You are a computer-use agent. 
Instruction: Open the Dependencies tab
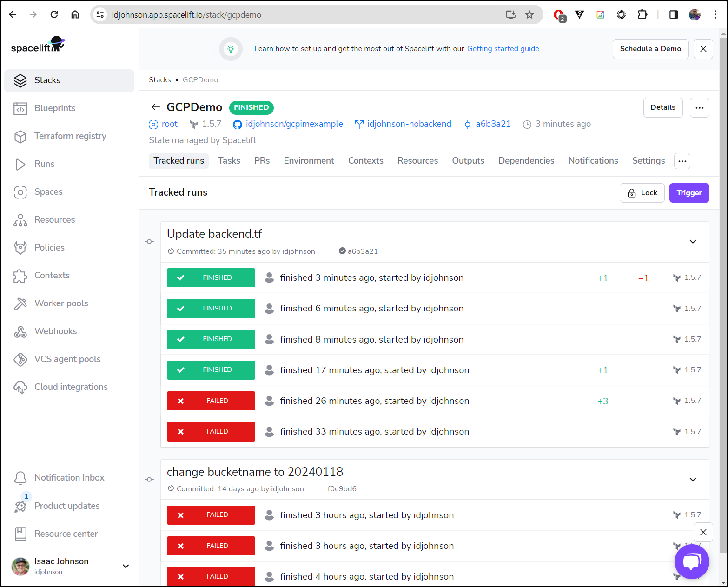click(x=526, y=161)
